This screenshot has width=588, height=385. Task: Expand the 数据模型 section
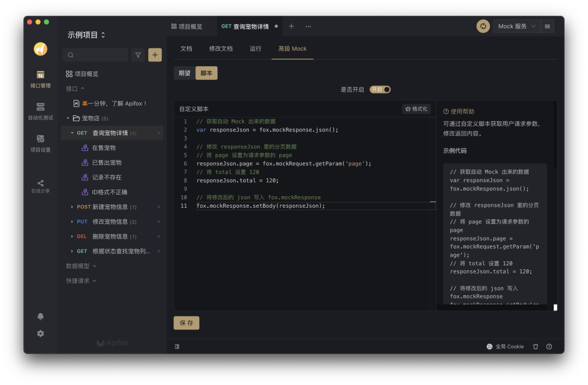[77, 266]
